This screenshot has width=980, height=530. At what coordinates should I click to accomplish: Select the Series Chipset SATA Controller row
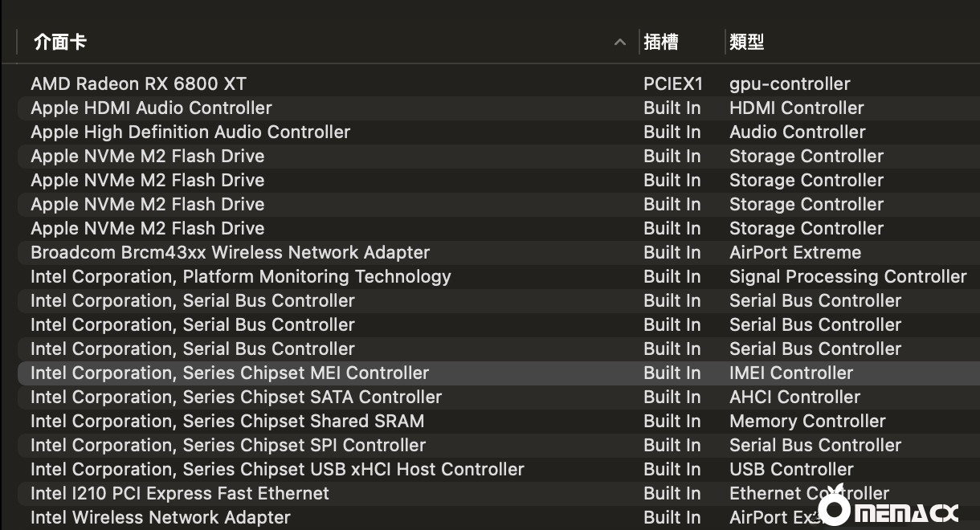236,397
